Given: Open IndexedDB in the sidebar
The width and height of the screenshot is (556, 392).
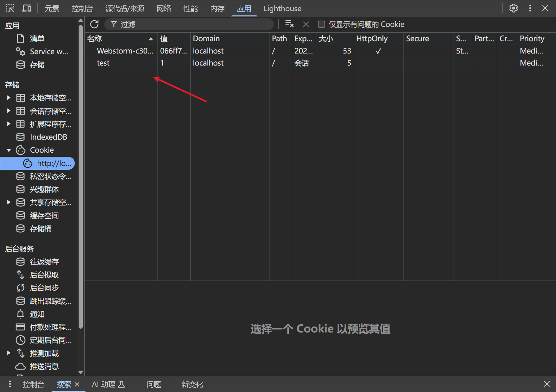Looking at the screenshot, I should [x=48, y=137].
